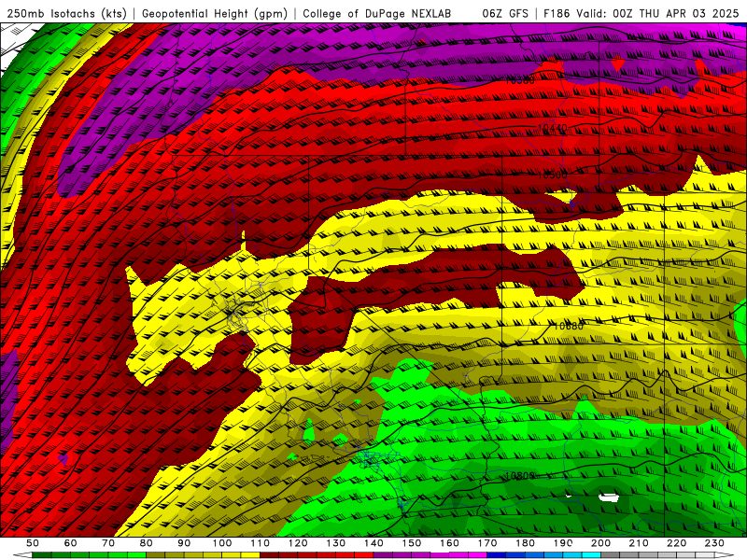Image resolution: width=747 pixels, height=560 pixels.
Task: Click the 90 value on the color scale
Action: (x=184, y=543)
